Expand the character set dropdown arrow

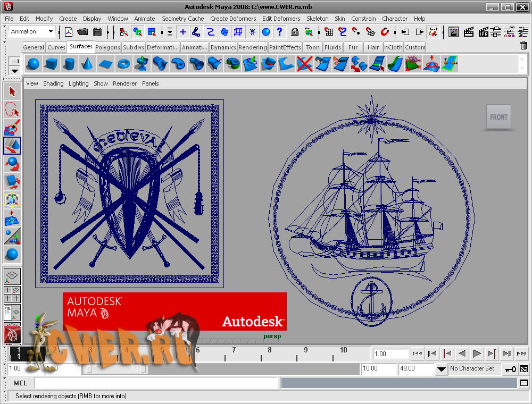441,368
